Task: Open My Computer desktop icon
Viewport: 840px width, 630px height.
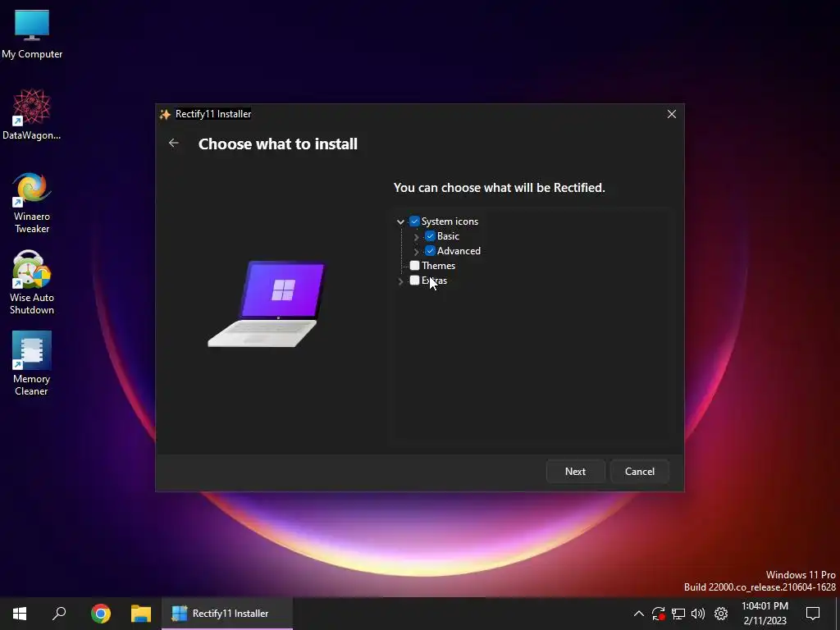Action: click(32, 34)
